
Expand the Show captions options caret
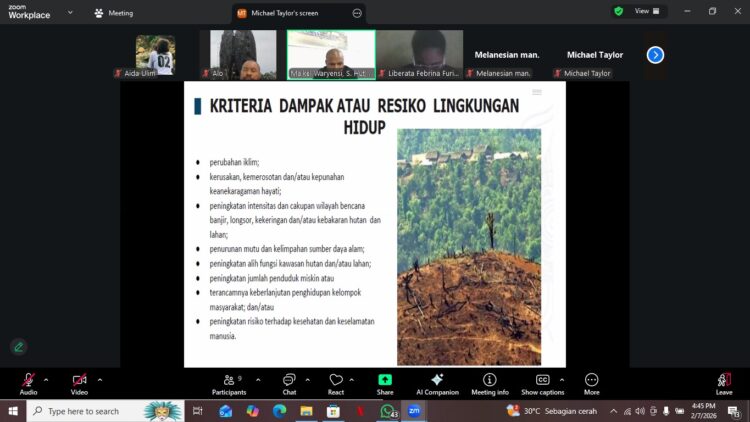tap(562, 380)
